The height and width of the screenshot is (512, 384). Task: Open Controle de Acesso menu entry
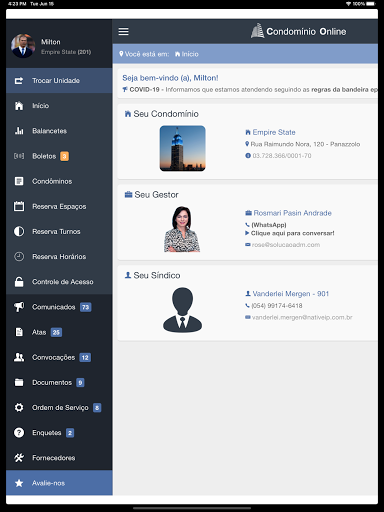[x=59, y=282]
